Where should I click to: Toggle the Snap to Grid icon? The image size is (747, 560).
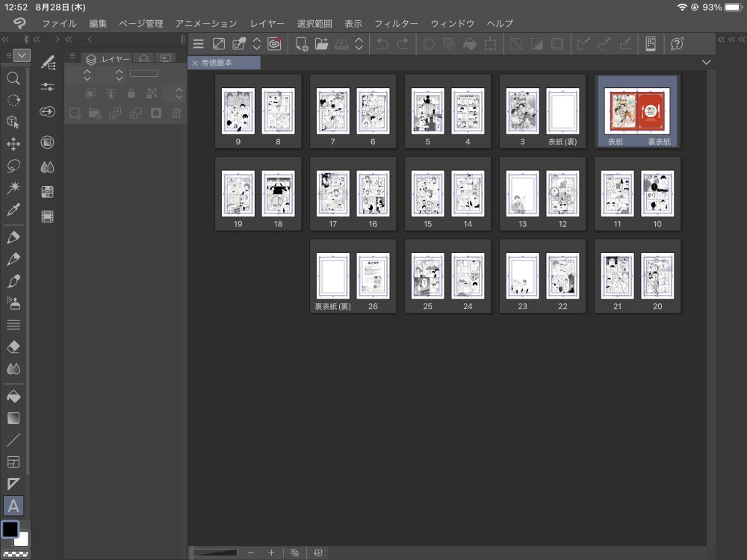[625, 44]
